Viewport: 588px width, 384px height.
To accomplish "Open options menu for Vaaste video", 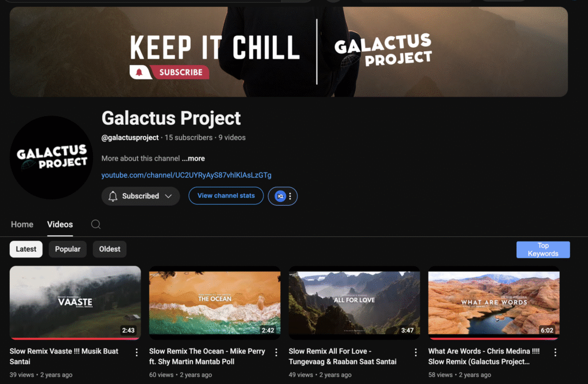I will 137,352.
